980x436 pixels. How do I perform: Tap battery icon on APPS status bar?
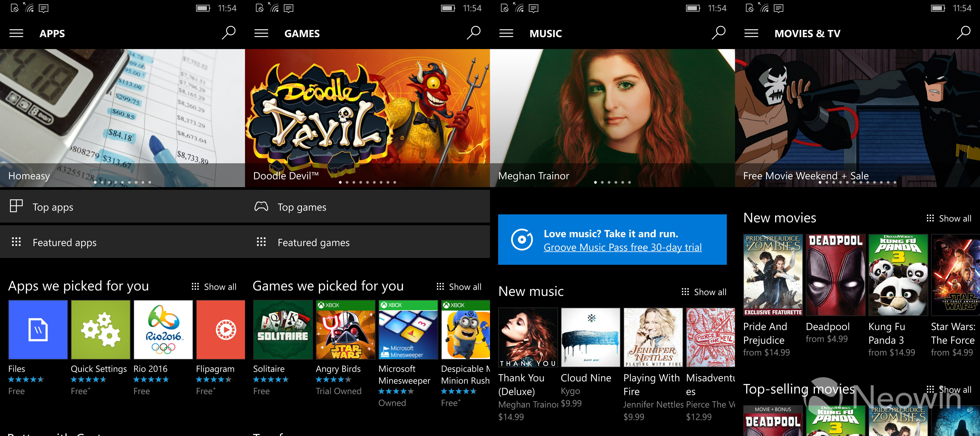coord(203,8)
